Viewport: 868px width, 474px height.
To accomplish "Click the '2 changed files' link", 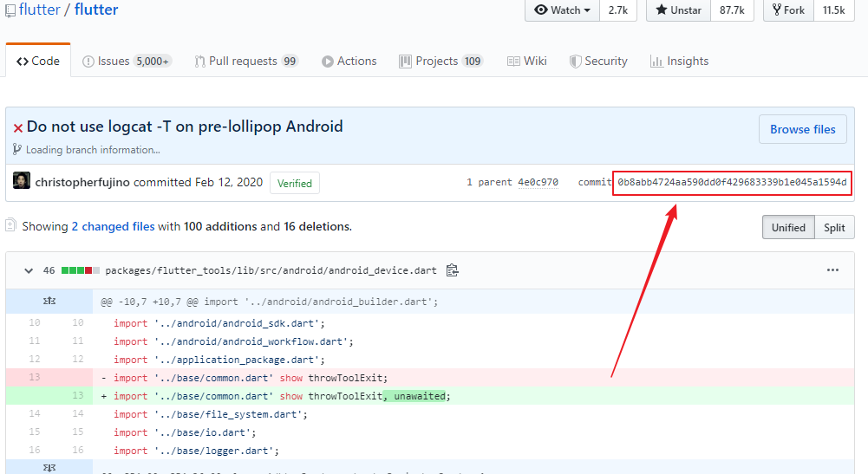I will pyautogui.click(x=113, y=226).
